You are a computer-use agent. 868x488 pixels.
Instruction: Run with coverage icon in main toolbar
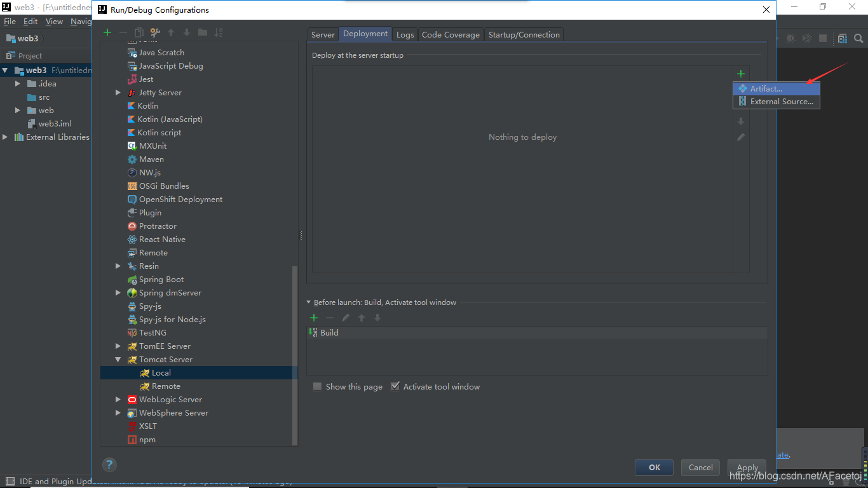pos(807,39)
